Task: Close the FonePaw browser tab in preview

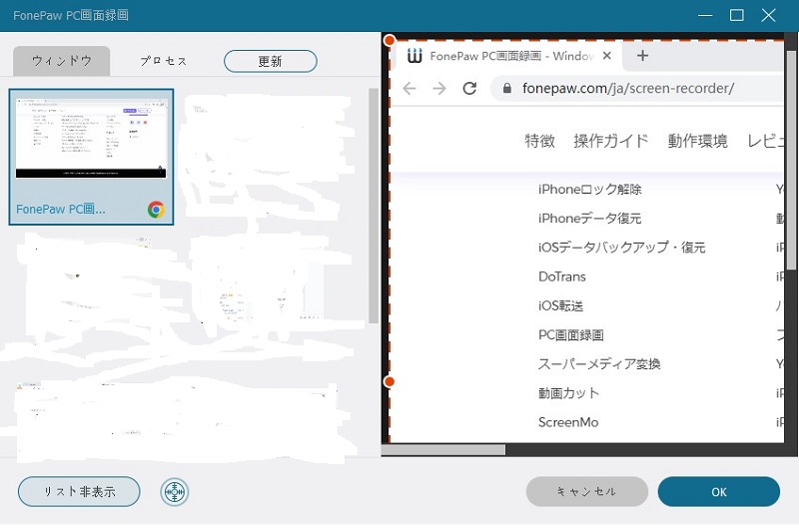Action: click(606, 56)
